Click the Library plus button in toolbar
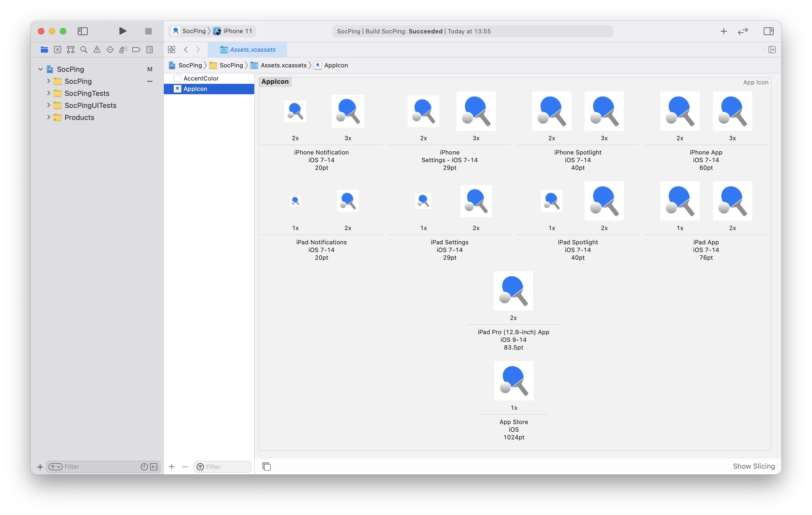The image size is (812, 515). pyautogui.click(x=723, y=31)
